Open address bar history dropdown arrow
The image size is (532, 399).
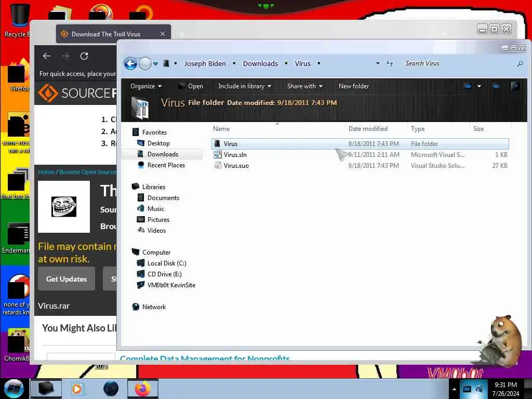(378, 63)
